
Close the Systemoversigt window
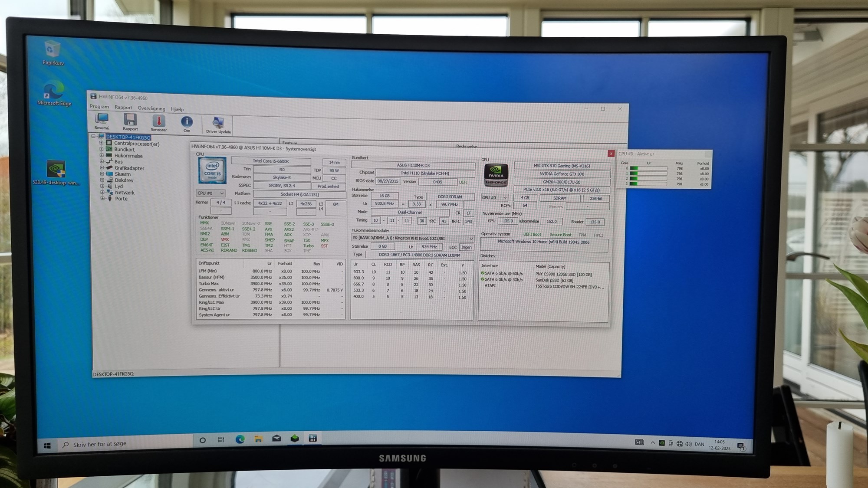coord(611,154)
